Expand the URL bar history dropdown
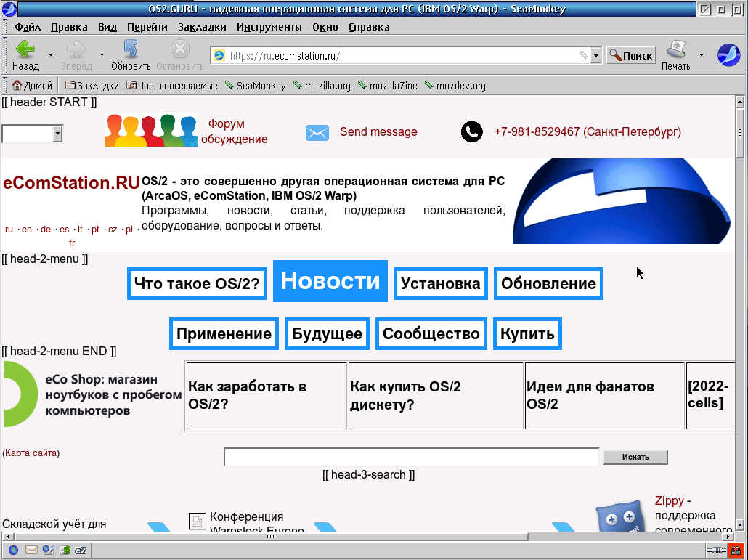 (595, 55)
